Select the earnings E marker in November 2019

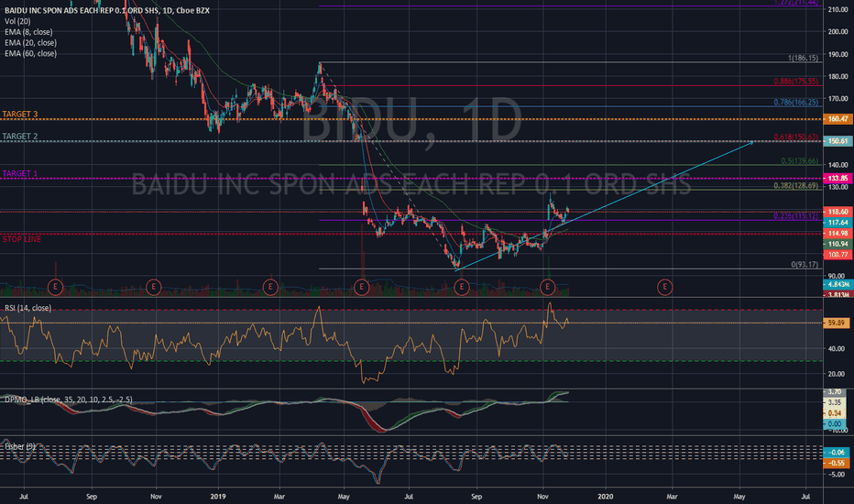[x=547, y=287]
